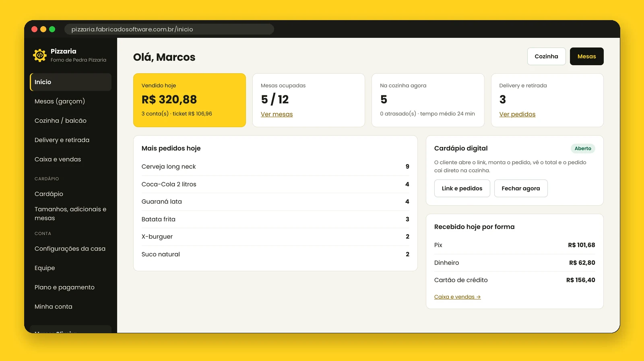This screenshot has height=361, width=644.
Task: Go to Mesas (garçom) in sidebar
Action: 71,101
